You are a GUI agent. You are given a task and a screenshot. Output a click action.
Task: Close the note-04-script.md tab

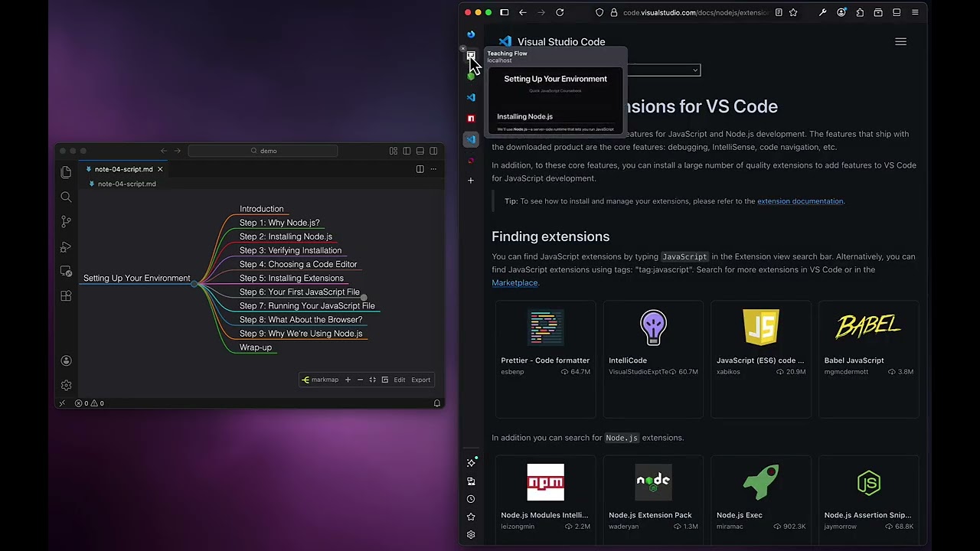[x=160, y=169]
